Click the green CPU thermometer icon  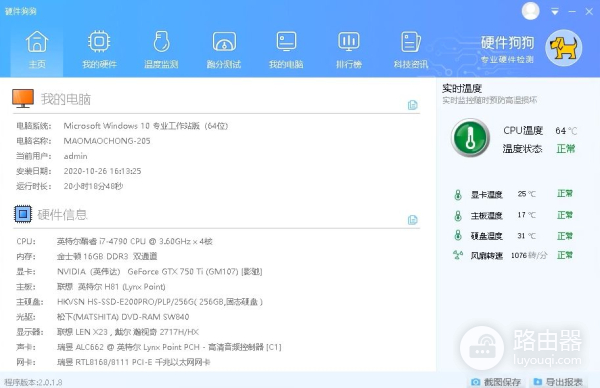[x=471, y=138]
